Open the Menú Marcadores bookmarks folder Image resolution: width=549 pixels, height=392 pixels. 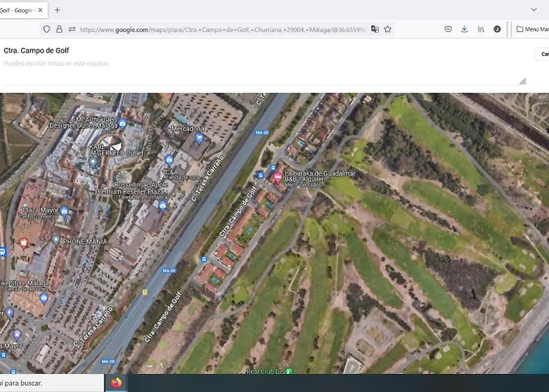[532, 29]
